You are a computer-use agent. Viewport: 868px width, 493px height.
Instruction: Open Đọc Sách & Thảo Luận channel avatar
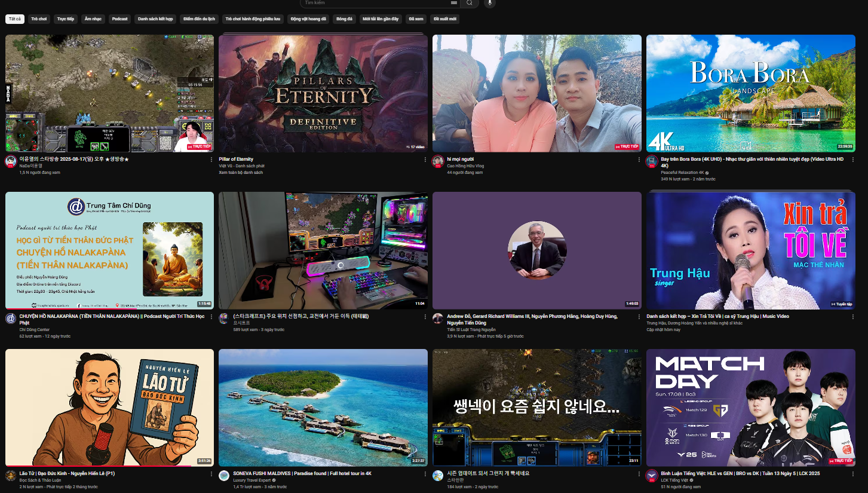(x=11, y=476)
